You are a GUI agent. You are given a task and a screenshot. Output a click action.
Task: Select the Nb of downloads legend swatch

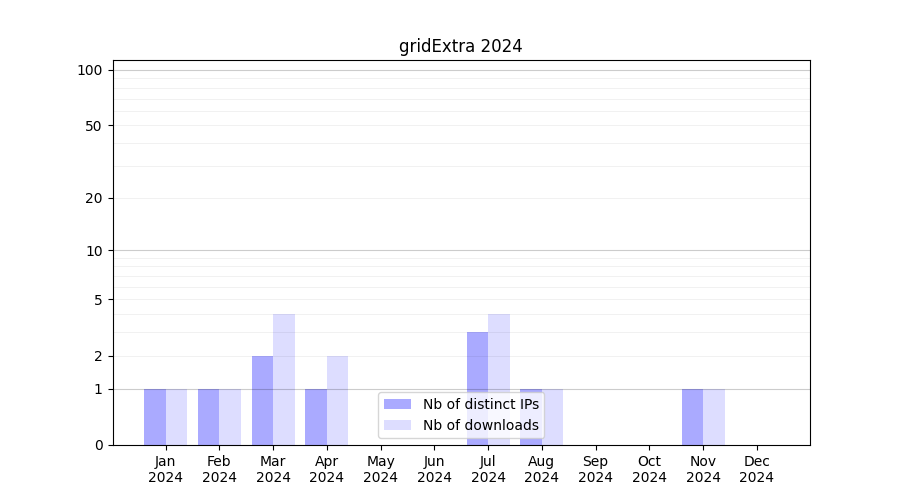[x=397, y=425]
